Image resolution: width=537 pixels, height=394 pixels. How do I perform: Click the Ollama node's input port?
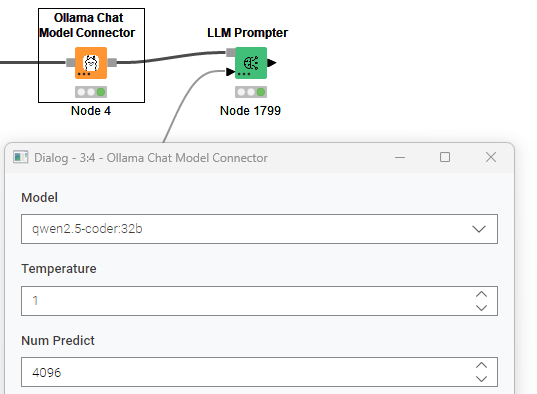[x=71, y=62]
